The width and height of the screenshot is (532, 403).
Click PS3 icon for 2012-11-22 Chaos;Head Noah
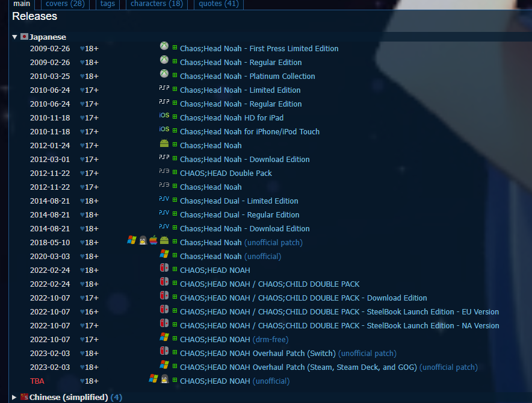click(164, 185)
